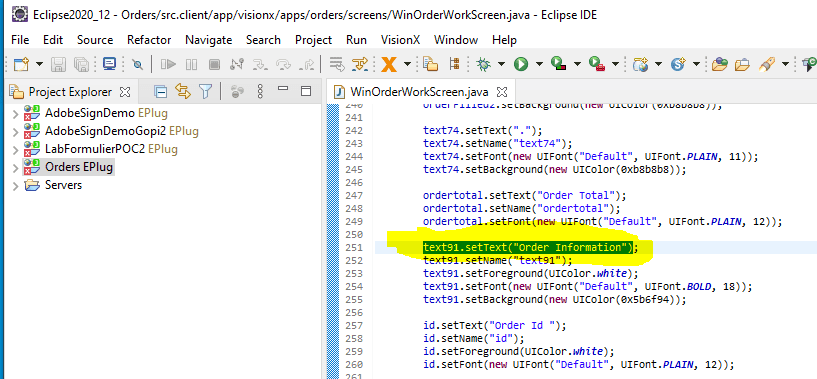Select the Servers tree item
The height and width of the screenshot is (379, 817).
63,185
